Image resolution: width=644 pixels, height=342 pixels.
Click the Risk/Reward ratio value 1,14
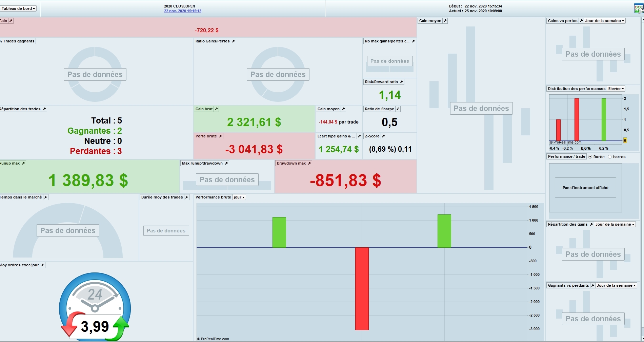(x=390, y=95)
